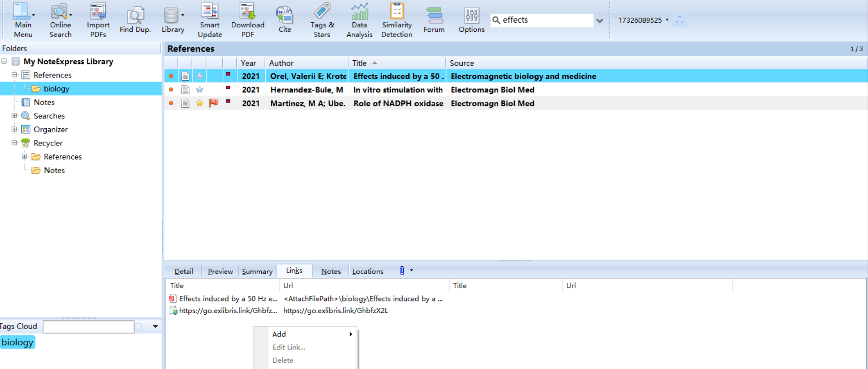The height and width of the screenshot is (369, 868).
Task: Switch to the Summary tab
Action: pyautogui.click(x=257, y=271)
